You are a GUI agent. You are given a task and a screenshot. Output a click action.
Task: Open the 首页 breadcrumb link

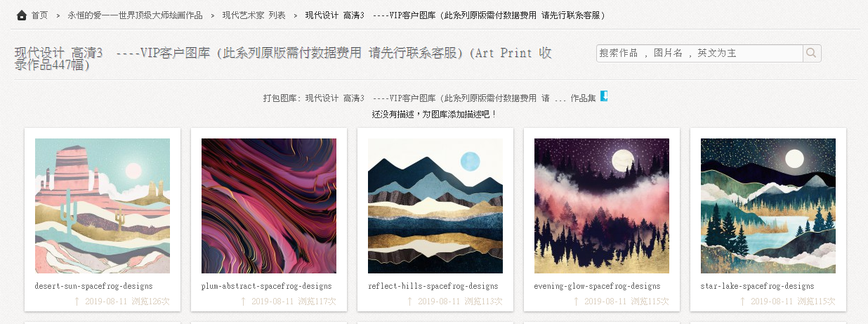pyautogui.click(x=40, y=15)
